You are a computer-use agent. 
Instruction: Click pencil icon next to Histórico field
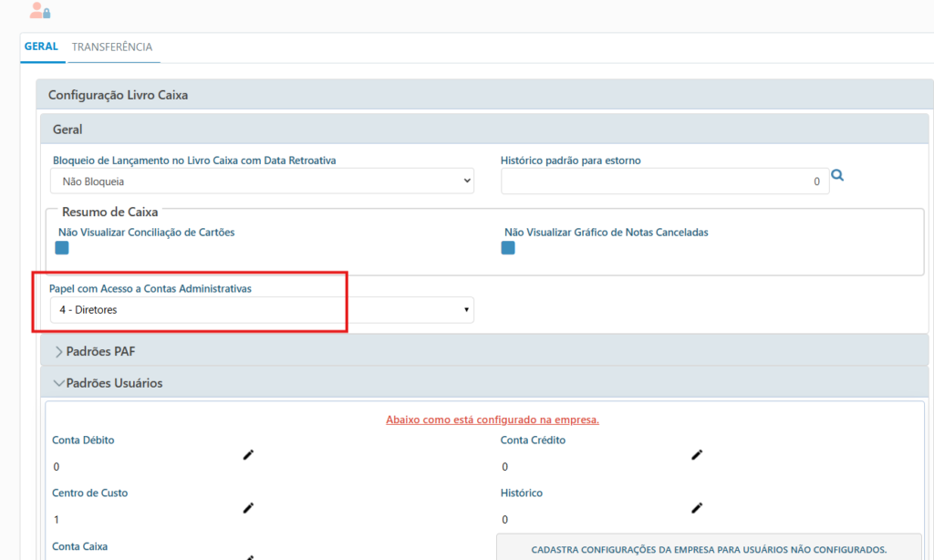pos(697,507)
